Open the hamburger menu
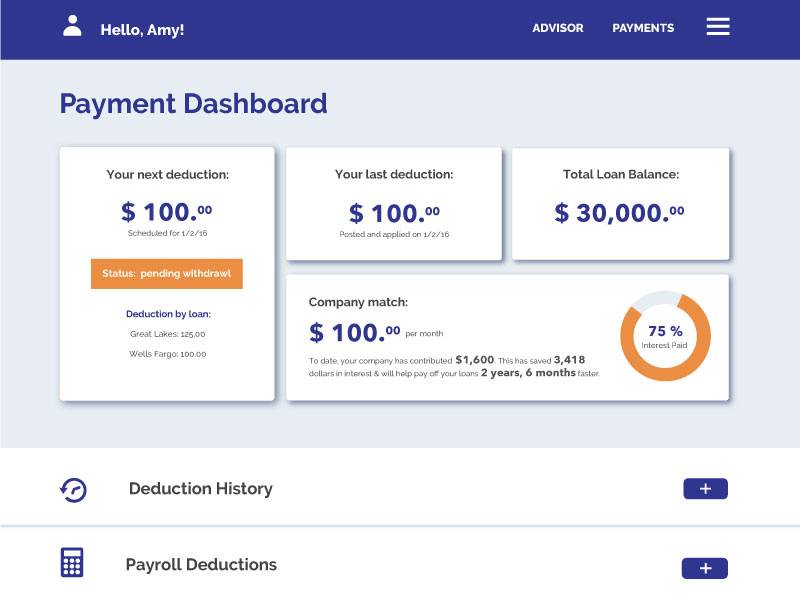The image size is (800, 600). point(718,27)
